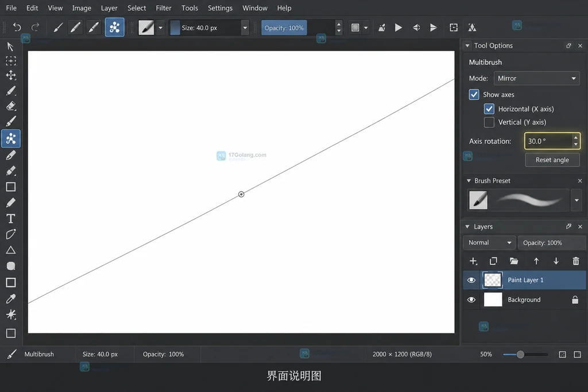This screenshot has width=588, height=392.
Task: Click the play triangle button in toolbar
Action: click(x=399, y=28)
